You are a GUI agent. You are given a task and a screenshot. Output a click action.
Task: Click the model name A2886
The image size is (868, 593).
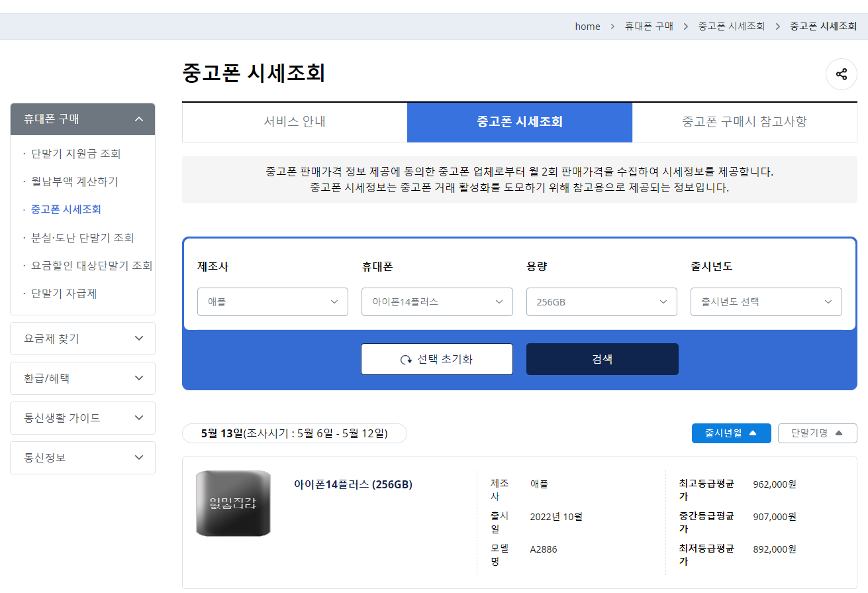coord(544,549)
